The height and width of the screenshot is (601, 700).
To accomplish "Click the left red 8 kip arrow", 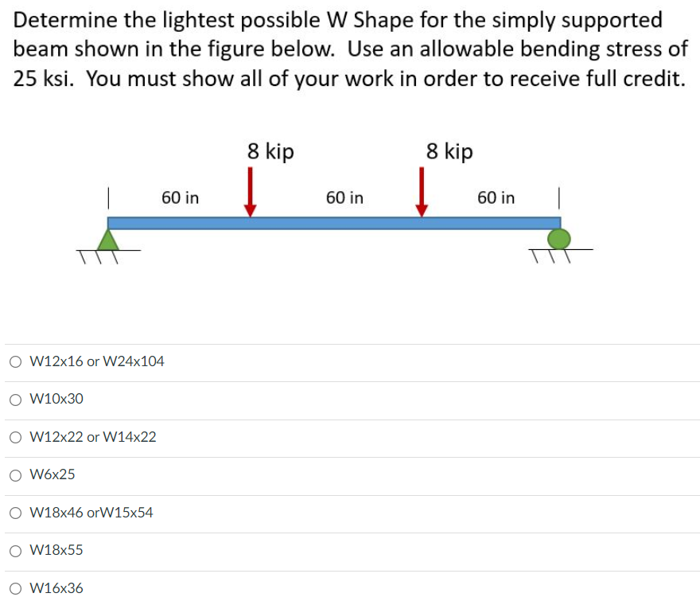I will click(x=251, y=192).
